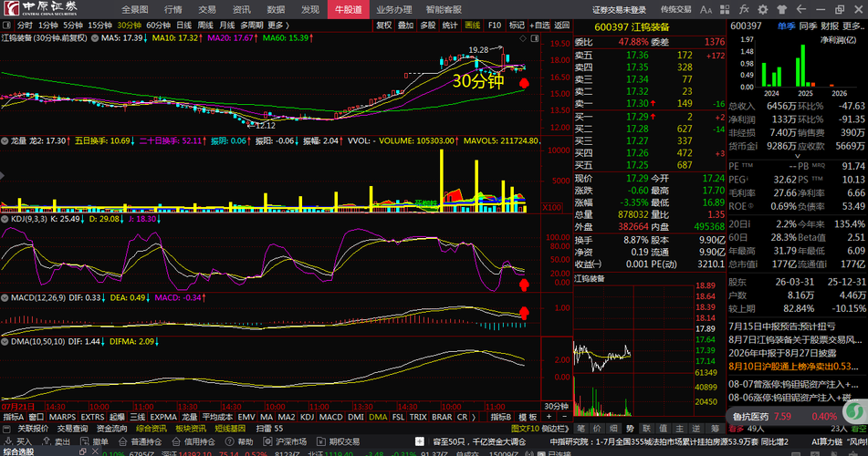The width and height of the screenshot is (868, 456).
Task: Select MACD indicator in bottom bar
Action: coord(330,417)
